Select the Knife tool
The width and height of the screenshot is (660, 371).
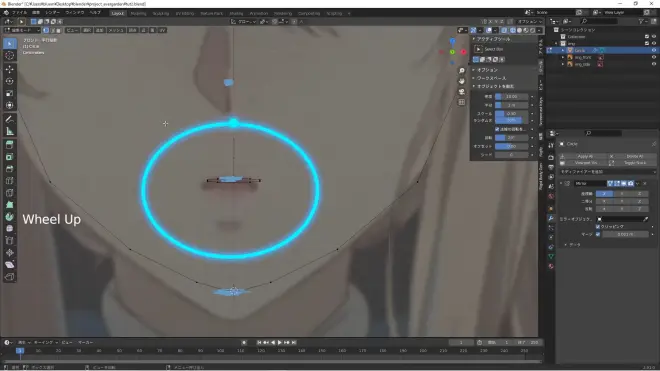coord(10,193)
